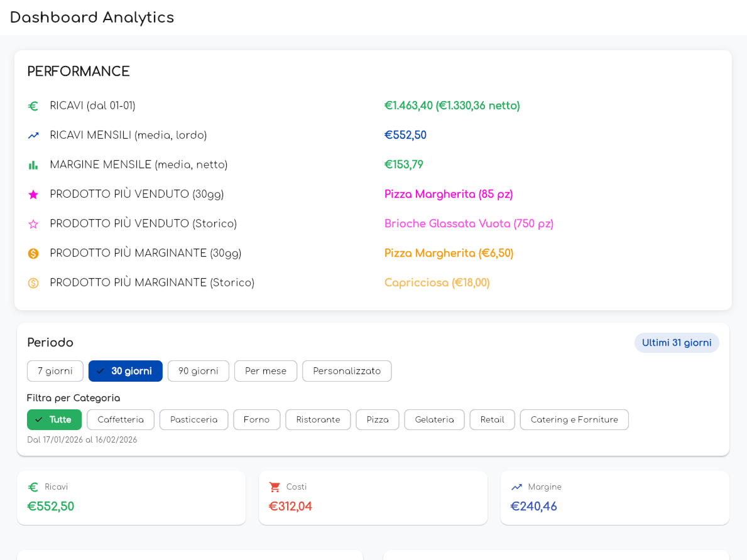Click the bar chart icon for MARGINE MENSILE
The height and width of the screenshot is (560, 747).
pyautogui.click(x=33, y=164)
